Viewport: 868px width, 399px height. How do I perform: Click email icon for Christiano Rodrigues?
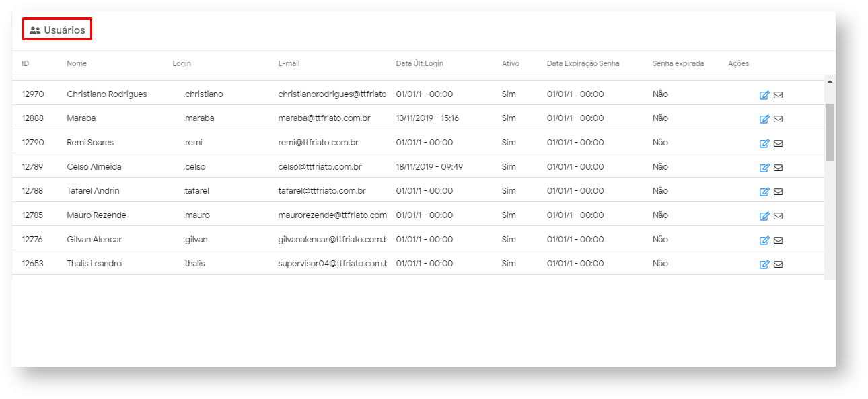click(778, 95)
